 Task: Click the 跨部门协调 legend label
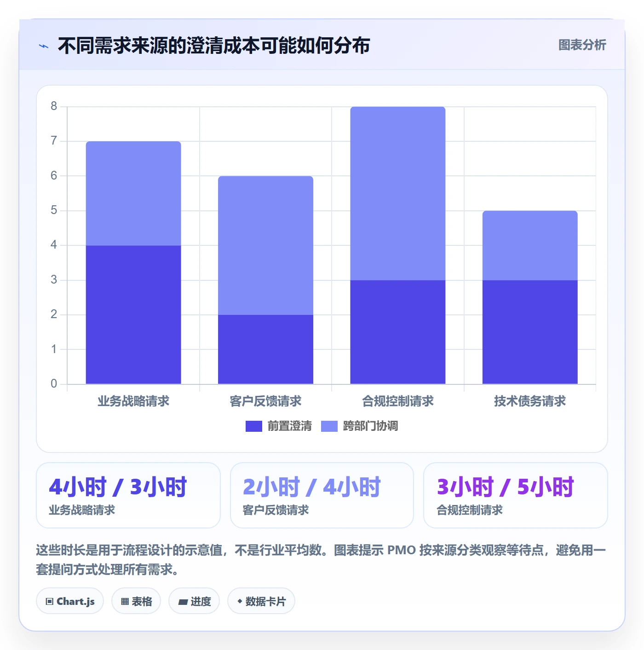[371, 426]
